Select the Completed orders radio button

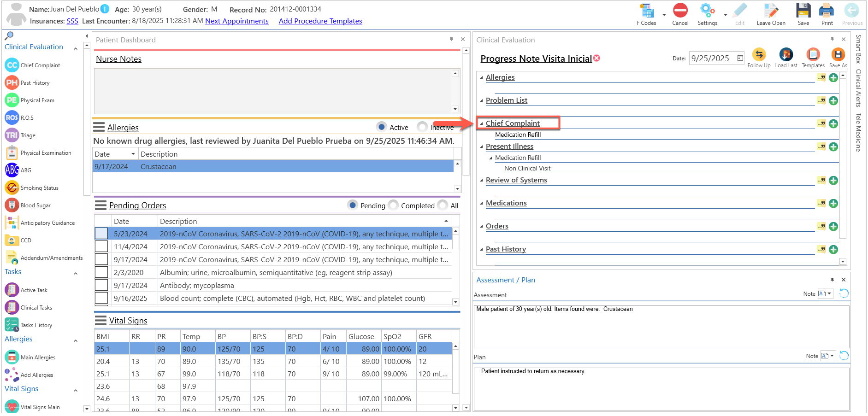(x=393, y=205)
